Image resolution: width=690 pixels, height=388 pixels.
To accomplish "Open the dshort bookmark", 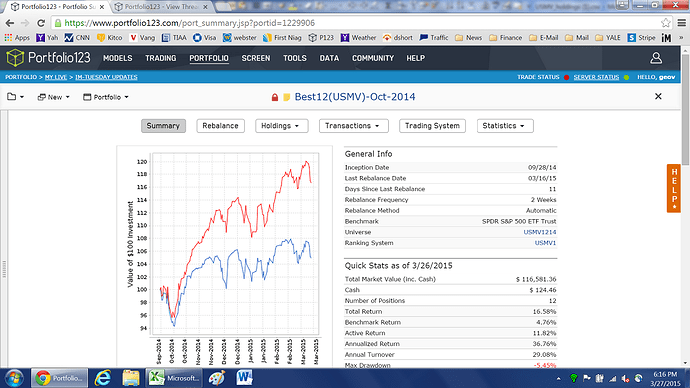I will click(x=398, y=38).
